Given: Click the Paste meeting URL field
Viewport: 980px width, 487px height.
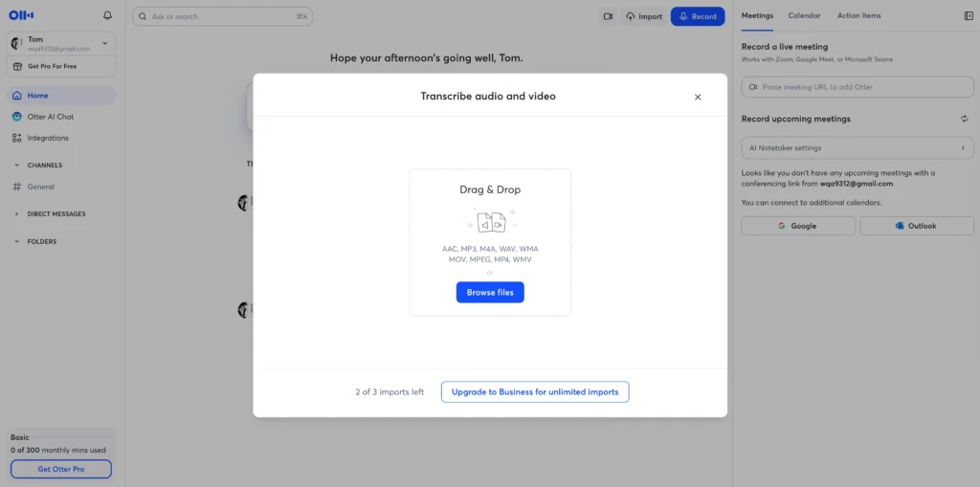Looking at the screenshot, I should pyautogui.click(x=857, y=87).
